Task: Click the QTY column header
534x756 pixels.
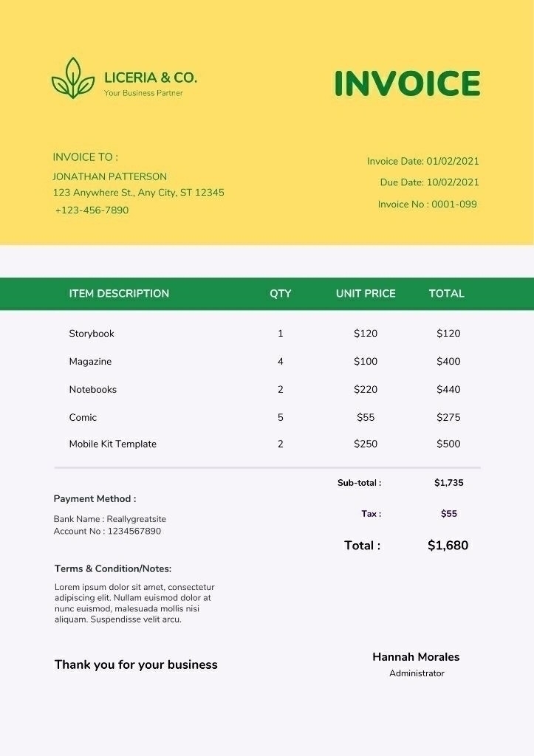Action: click(x=280, y=293)
